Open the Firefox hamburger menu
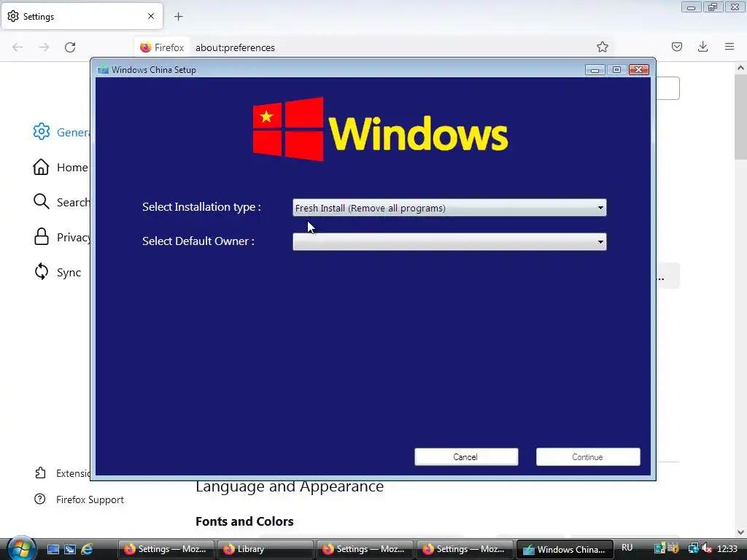This screenshot has width=747, height=560. click(x=729, y=47)
